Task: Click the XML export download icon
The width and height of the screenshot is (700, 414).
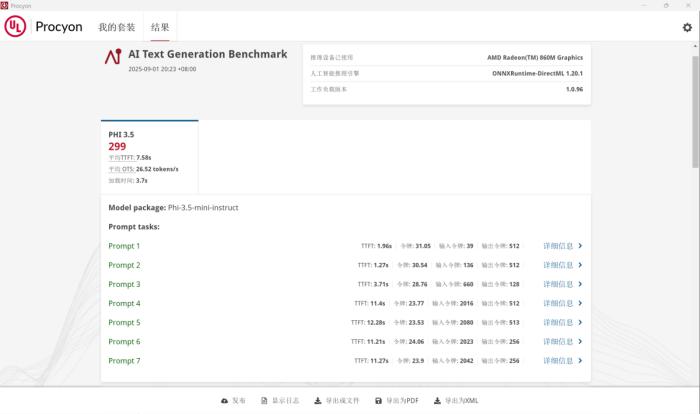Action: point(437,401)
